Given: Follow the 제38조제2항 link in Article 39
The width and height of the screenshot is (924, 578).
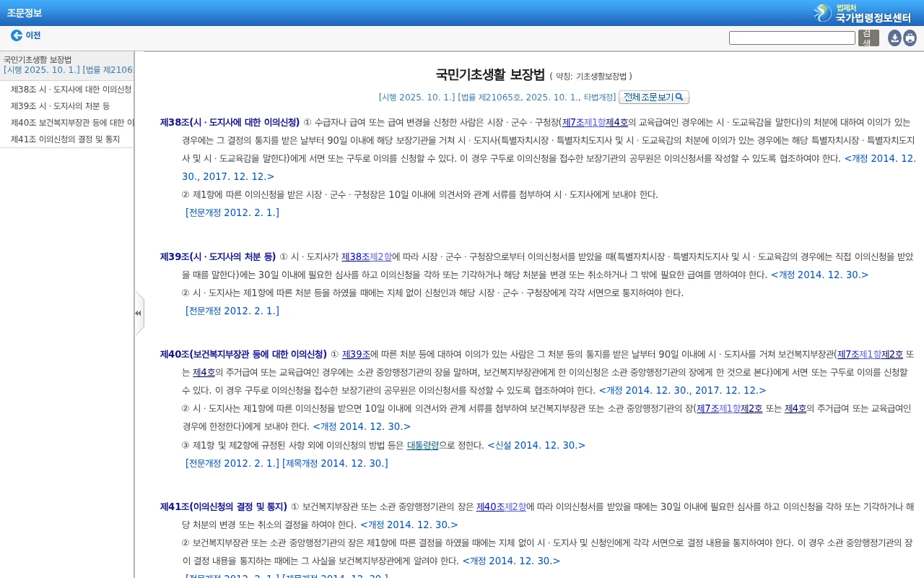Looking at the screenshot, I should point(367,256).
